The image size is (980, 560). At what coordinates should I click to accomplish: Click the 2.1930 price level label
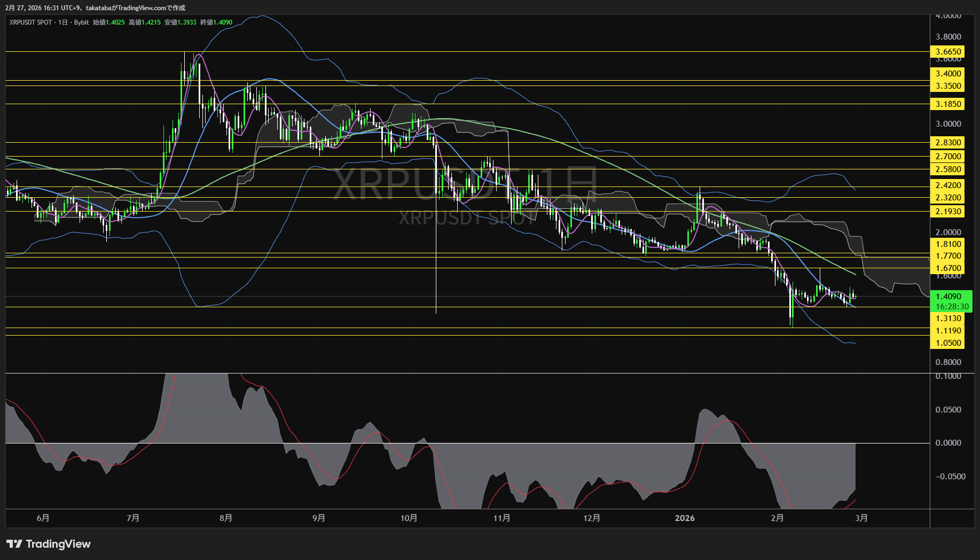(x=948, y=212)
